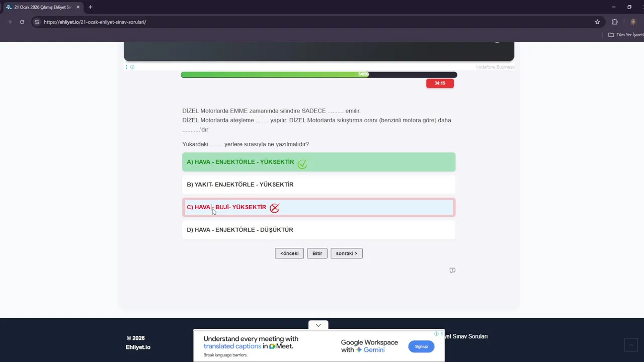
Task: Click the report question comment icon
Action: 452,270
